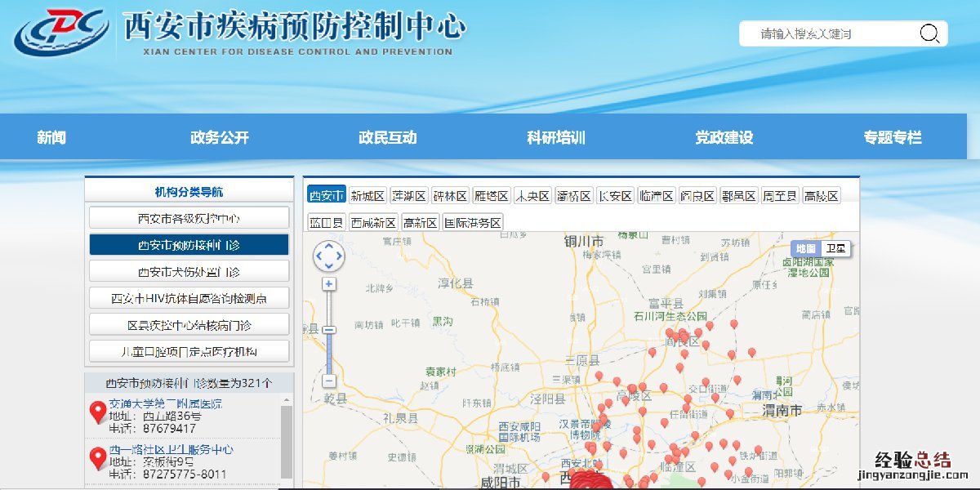Viewport: 980px width, 490px height.
Task: Click the map zoom level slider handle
Action: click(x=329, y=330)
